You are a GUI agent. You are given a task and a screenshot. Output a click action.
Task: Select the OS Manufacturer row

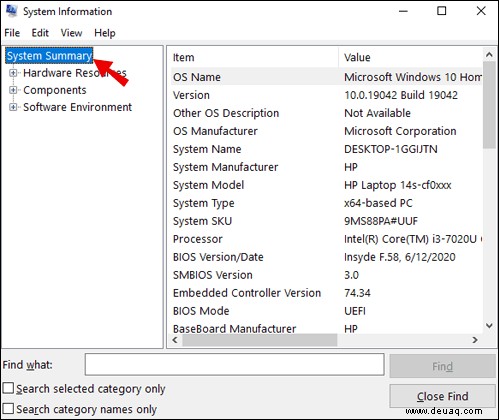coord(326,131)
